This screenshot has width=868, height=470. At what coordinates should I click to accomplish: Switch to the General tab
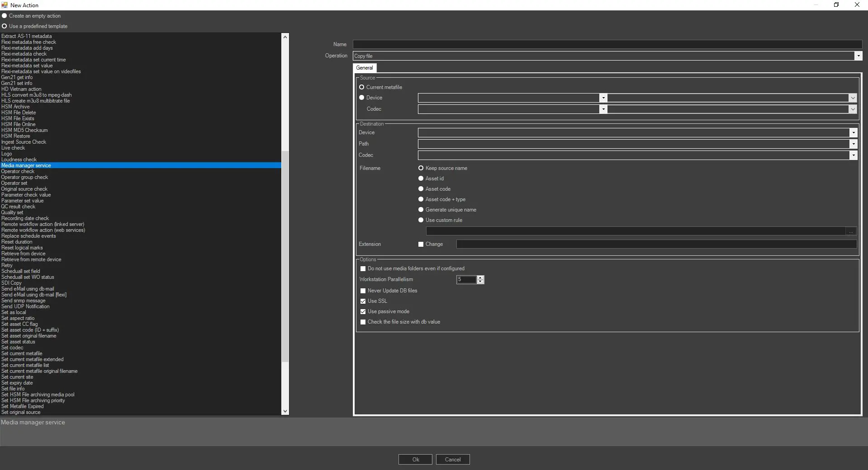point(364,68)
